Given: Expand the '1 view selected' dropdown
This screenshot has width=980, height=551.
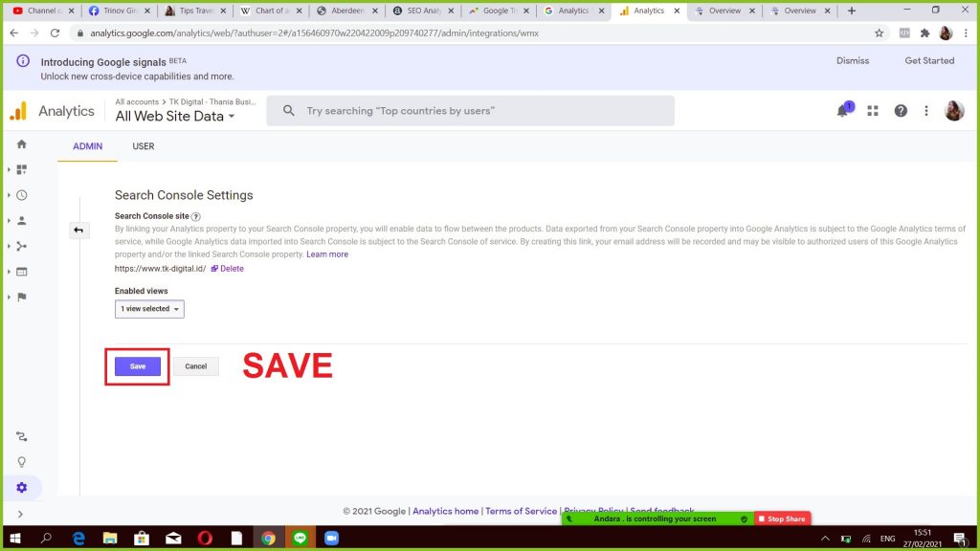Looking at the screenshot, I should pos(149,309).
